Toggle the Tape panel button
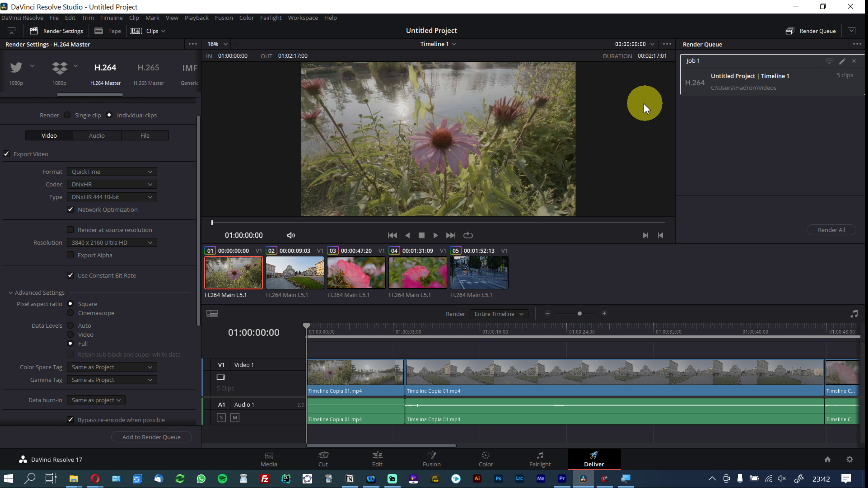The image size is (868, 488). pos(108,31)
